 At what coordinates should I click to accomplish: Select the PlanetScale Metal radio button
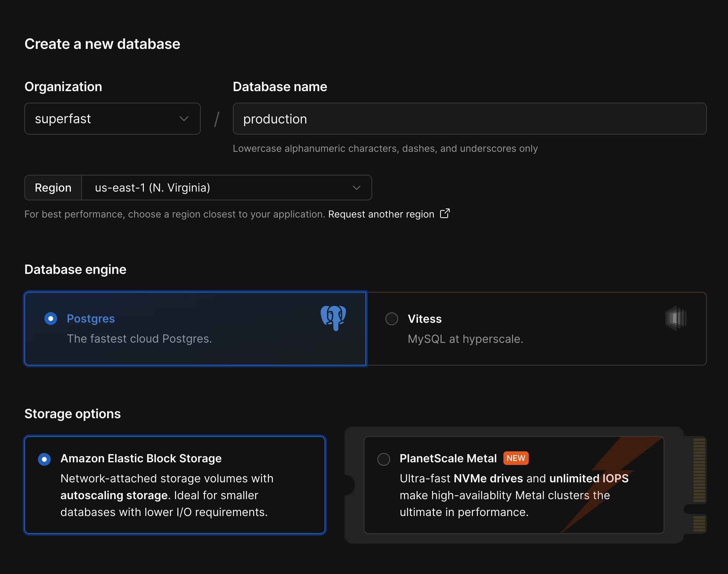(x=383, y=458)
